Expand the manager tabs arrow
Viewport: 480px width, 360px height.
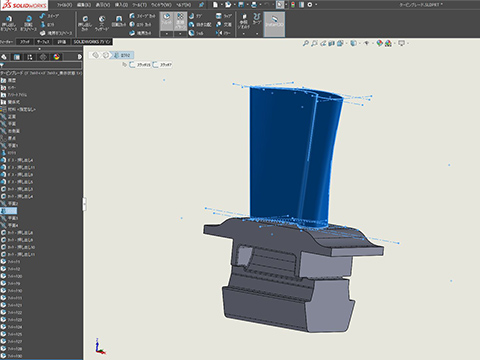point(79,57)
